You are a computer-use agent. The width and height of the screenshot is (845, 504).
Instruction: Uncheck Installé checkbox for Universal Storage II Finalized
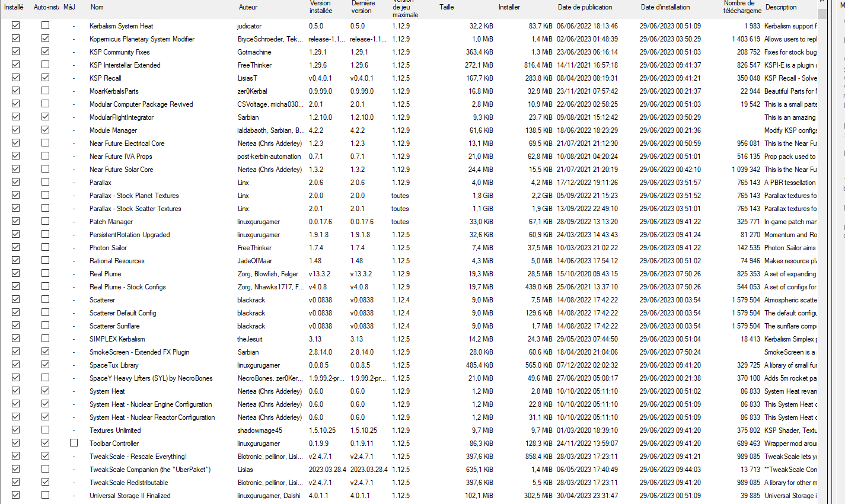click(15, 495)
